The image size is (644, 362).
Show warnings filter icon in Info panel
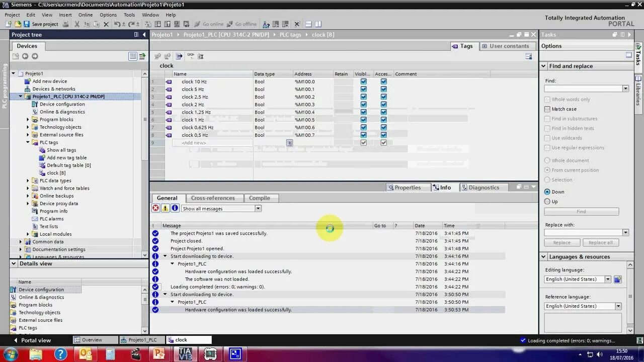(x=165, y=208)
